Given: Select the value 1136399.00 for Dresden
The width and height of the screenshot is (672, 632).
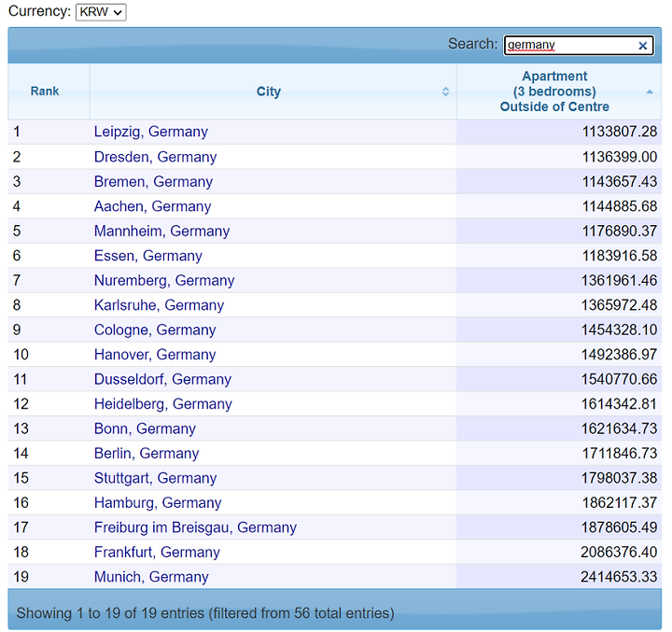Looking at the screenshot, I should pos(620,157).
